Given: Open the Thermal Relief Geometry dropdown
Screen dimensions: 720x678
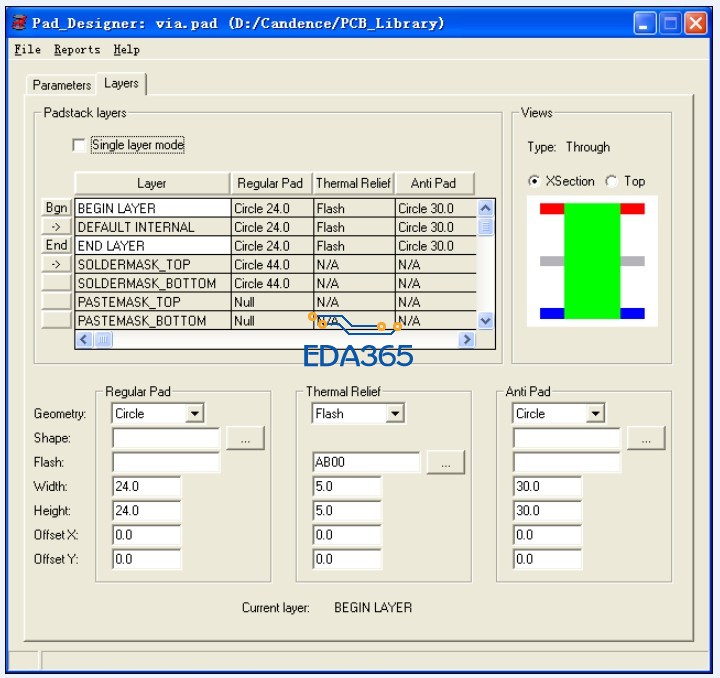Looking at the screenshot, I should click(395, 413).
